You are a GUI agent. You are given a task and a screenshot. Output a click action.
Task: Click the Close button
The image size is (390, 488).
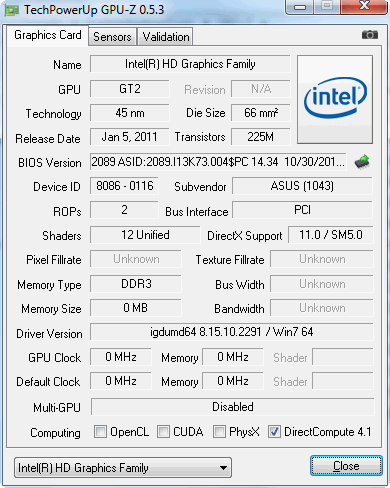[346, 466]
